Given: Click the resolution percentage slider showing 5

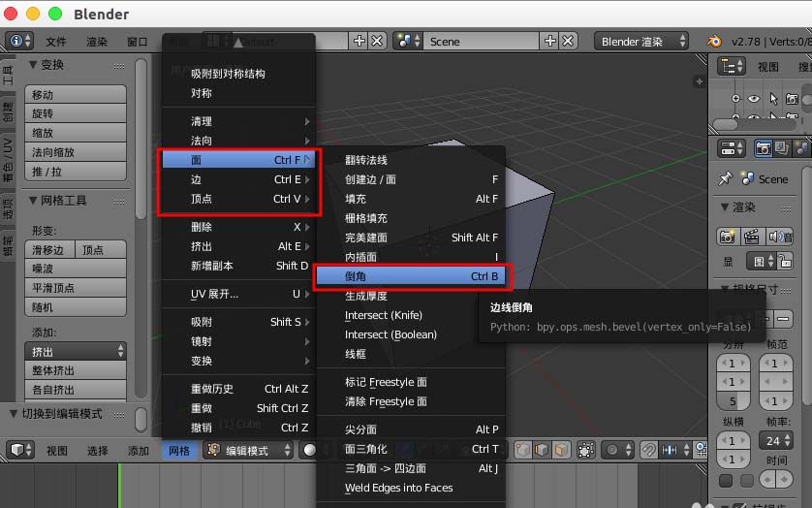Looking at the screenshot, I should tap(733, 400).
